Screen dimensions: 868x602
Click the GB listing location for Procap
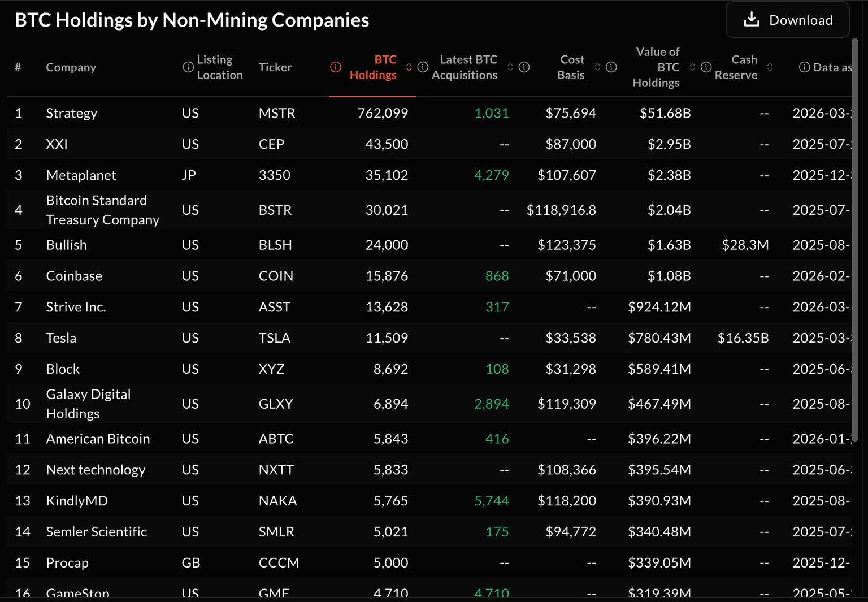point(191,563)
